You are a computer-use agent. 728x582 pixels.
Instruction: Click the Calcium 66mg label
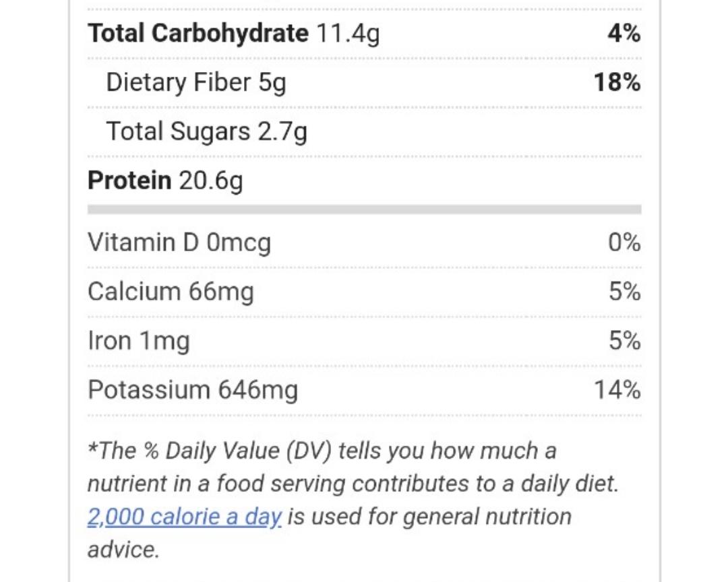(171, 292)
